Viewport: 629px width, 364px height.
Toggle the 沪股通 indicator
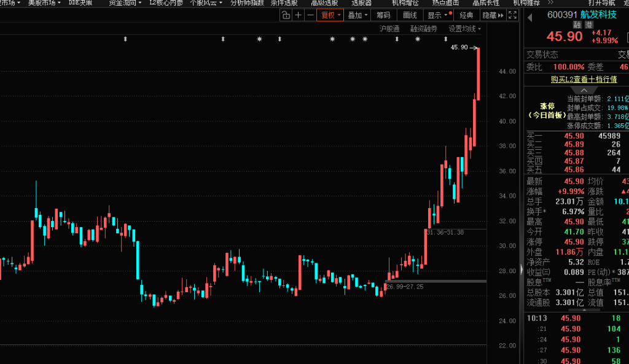click(389, 28)
